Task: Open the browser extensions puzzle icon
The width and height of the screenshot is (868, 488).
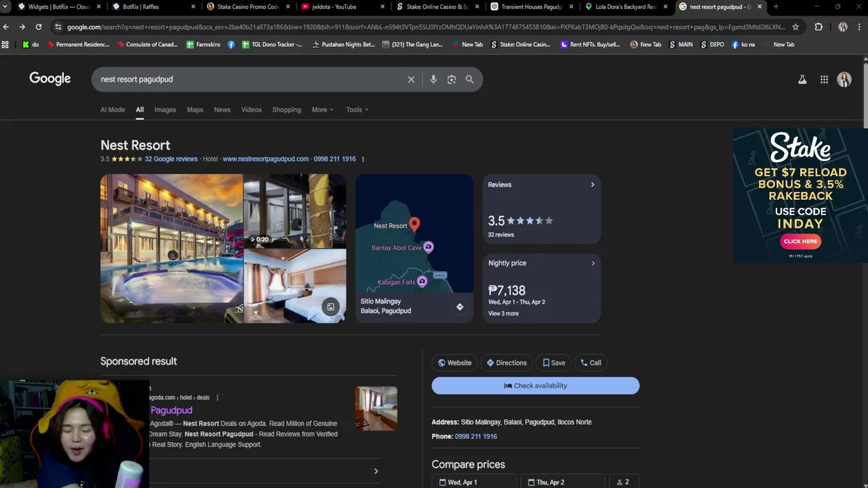Action: [x=818, y=27]
